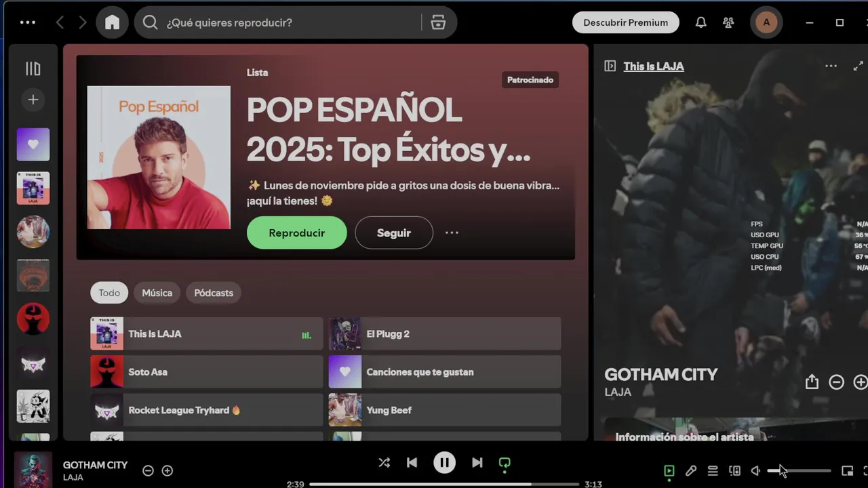Open the three-dot app menu
The image size is (868, 488).
(x=28, y=22)
